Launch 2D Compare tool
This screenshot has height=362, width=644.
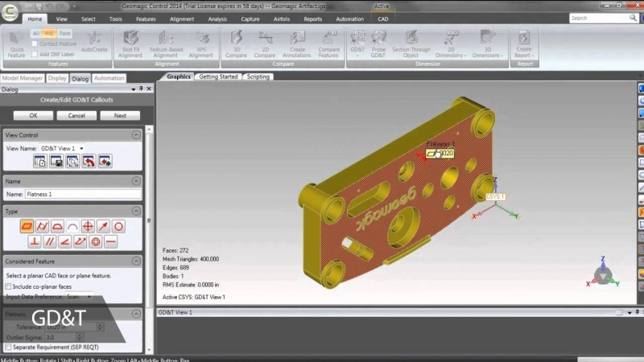(265, 44)
